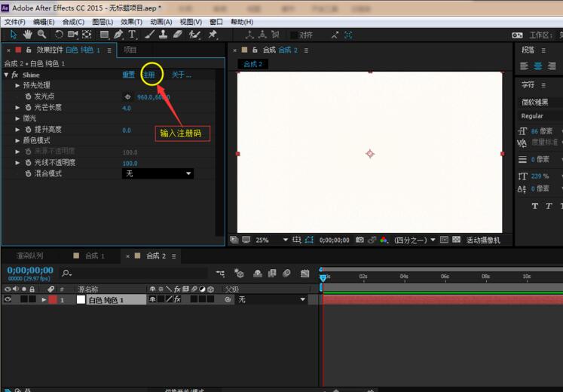Open the 效果(T) menu

tap(131, 22)
